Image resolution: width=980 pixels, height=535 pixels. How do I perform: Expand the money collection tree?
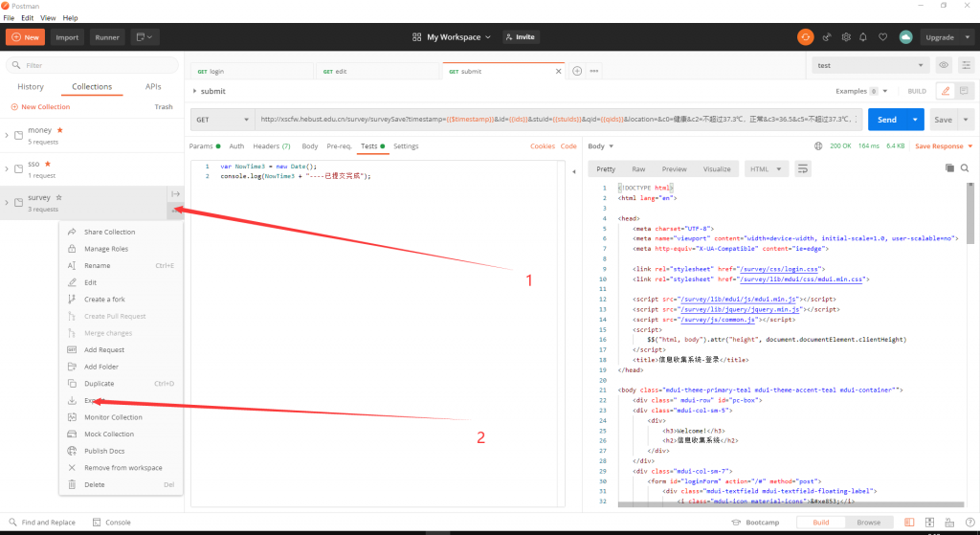tap(7, 135)
